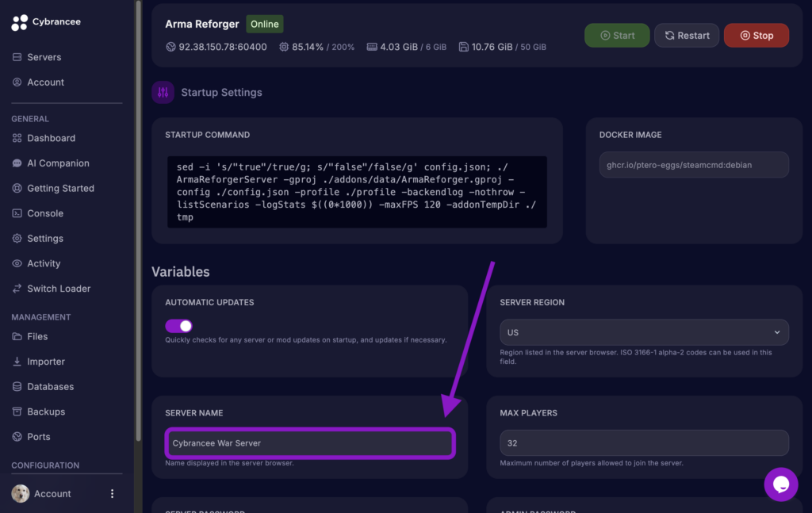Click the Dashboard grid icon
The image size is (812, 513).
(x=17, y=138)
